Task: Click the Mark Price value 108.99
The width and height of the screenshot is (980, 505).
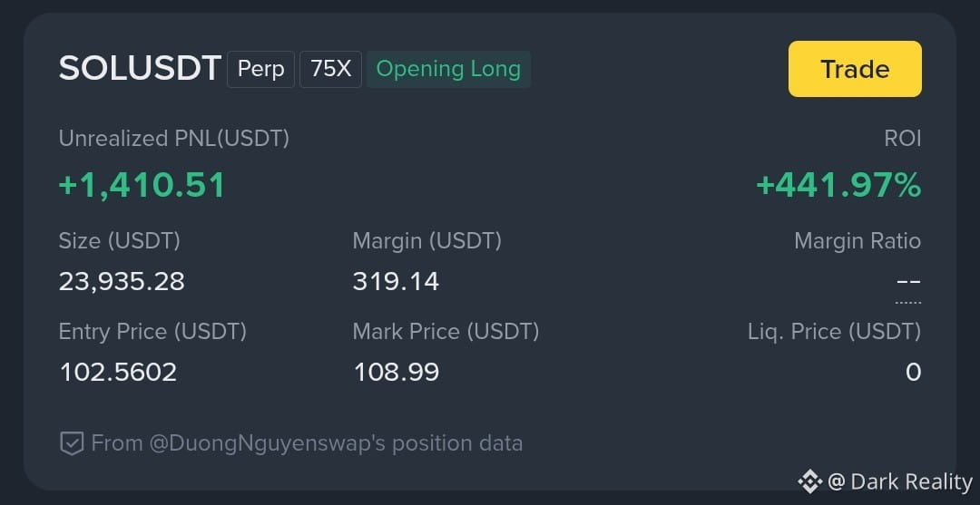Action: (397, 372)
